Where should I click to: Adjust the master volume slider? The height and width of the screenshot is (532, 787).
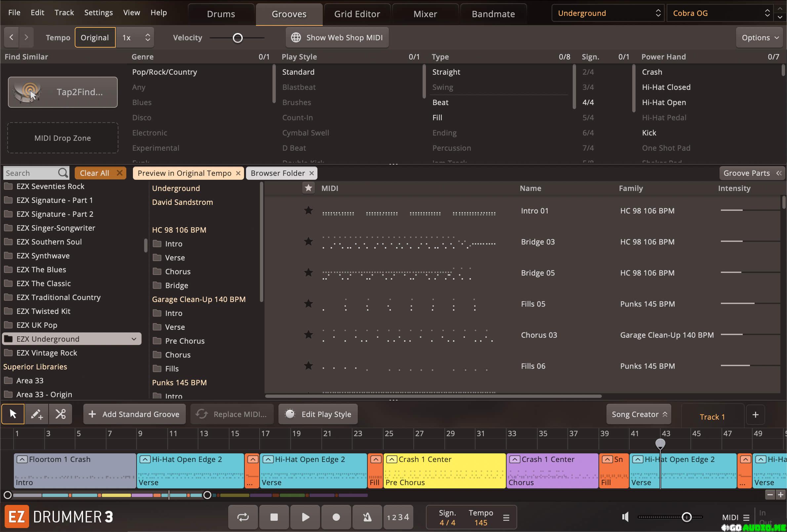pyautogui.click(x=686, y=517)
